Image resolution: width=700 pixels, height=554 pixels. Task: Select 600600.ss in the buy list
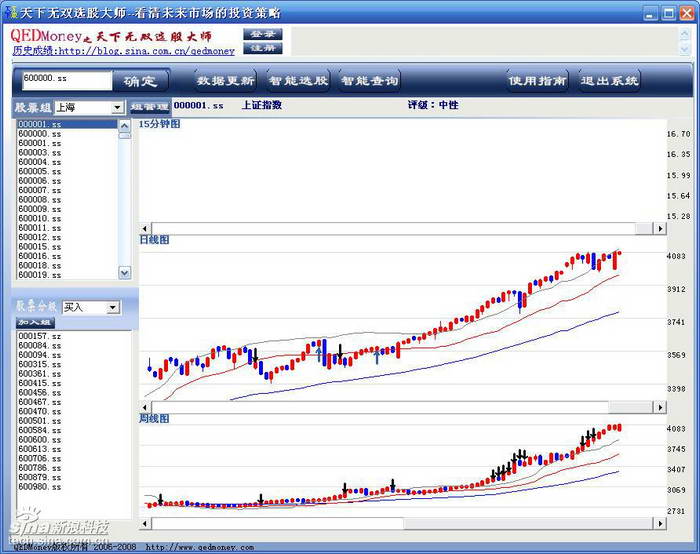(x=74, y=439)
